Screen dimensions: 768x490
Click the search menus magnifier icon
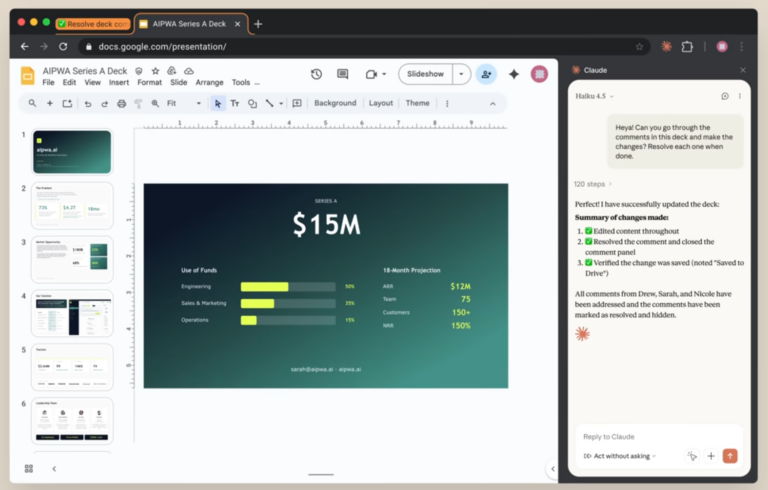click(x=32, y=103)
